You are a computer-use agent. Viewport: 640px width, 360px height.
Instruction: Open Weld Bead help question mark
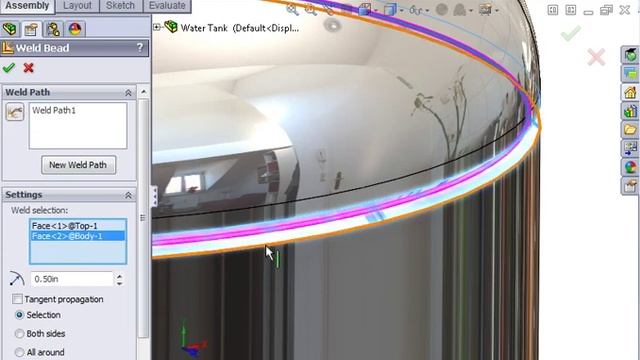[x=140, y=48]
